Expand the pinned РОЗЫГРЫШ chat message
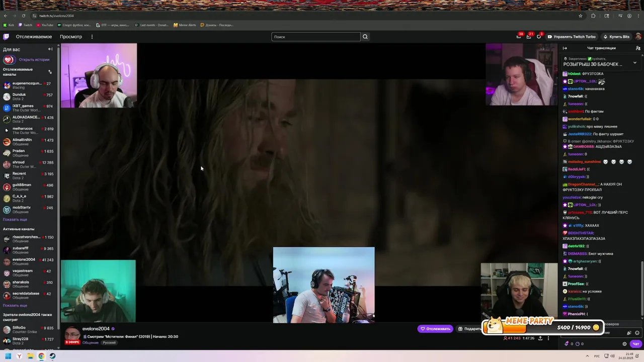Image resolution: width=644 pixels, height=362 pixels. (x=634, y=62)
